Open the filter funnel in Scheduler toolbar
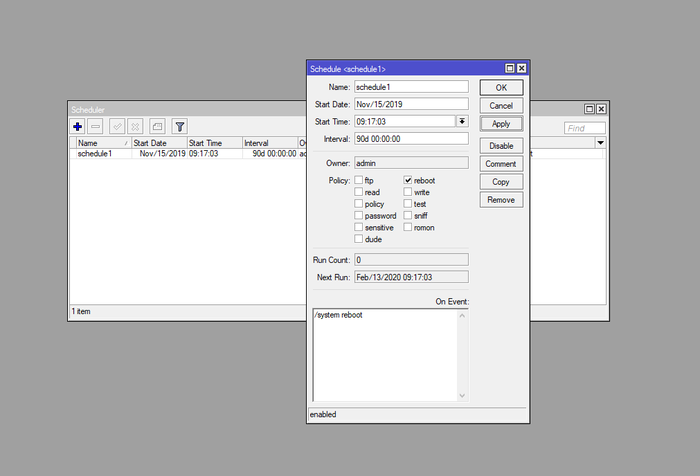The image size is (700, 476). pos(179,126)
